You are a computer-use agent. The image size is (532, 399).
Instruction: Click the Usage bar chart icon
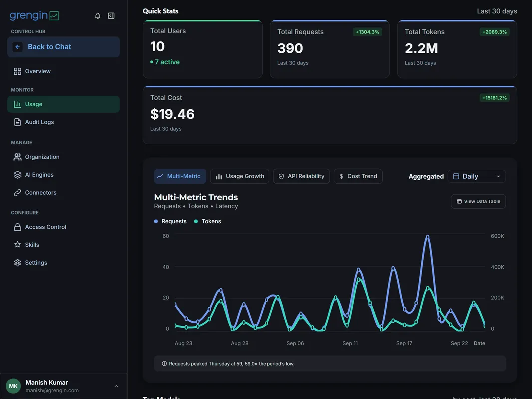pos(17,104)
